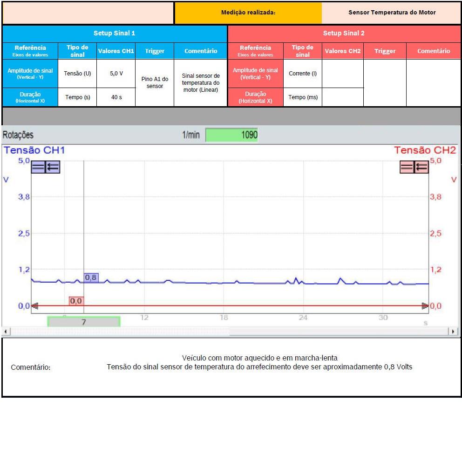Select the green rotations value field 1090
This screenshot has width=462, height=476.
(x=231, y=135)
